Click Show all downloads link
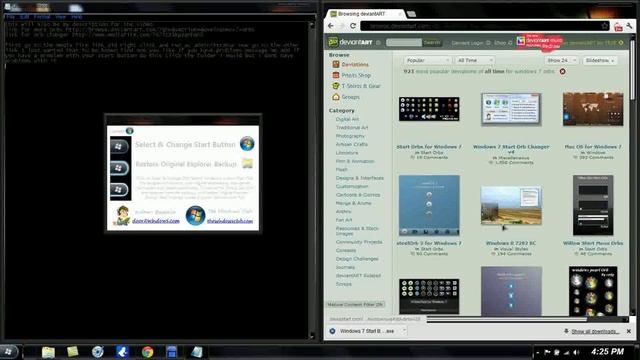This screenshot has width=640, height=360. point(595,331)
